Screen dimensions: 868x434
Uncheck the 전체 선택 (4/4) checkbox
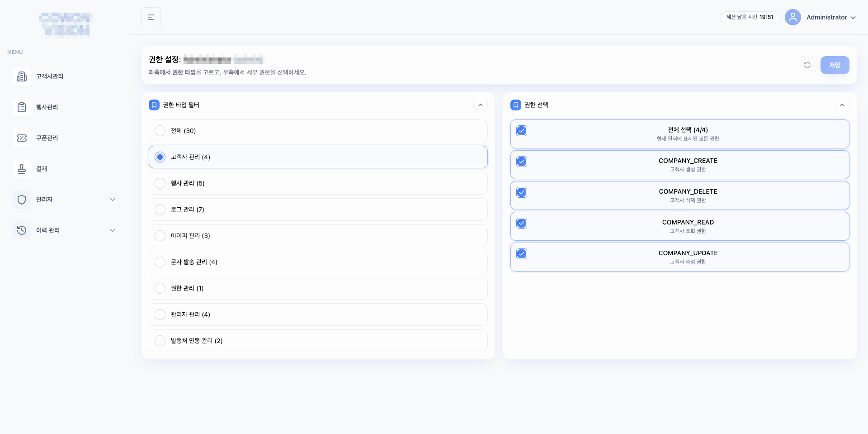pyautogui.click(x=522, y=131)
